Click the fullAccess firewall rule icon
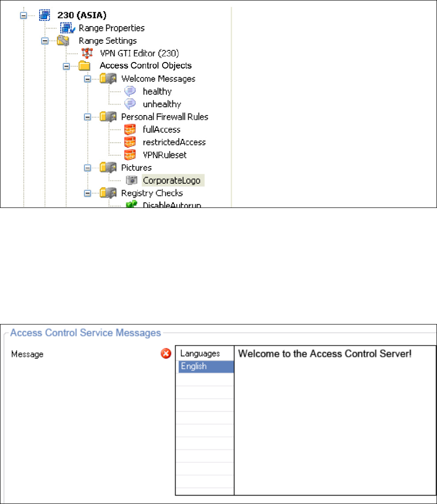 [130, 130]
